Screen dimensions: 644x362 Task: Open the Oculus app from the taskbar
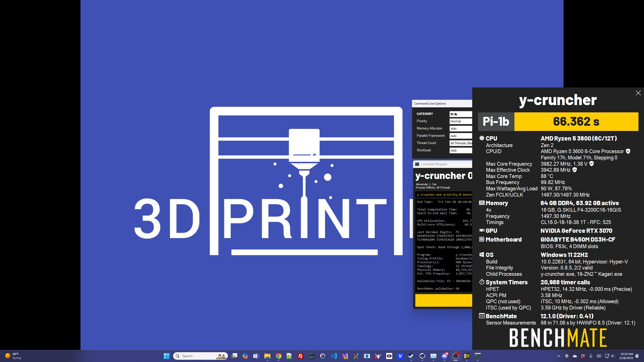click(x=389, y=356)
